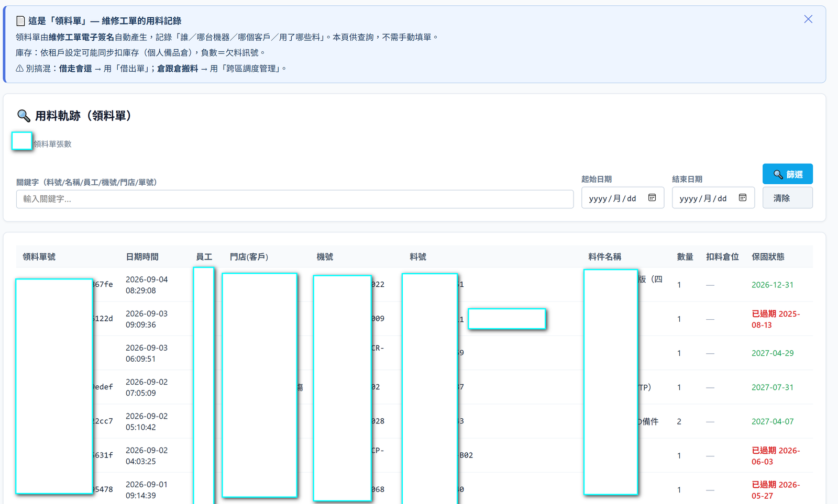Select the date cell 2026-09-02 07:05:09

pyautogui.click(x=147, y=387)
